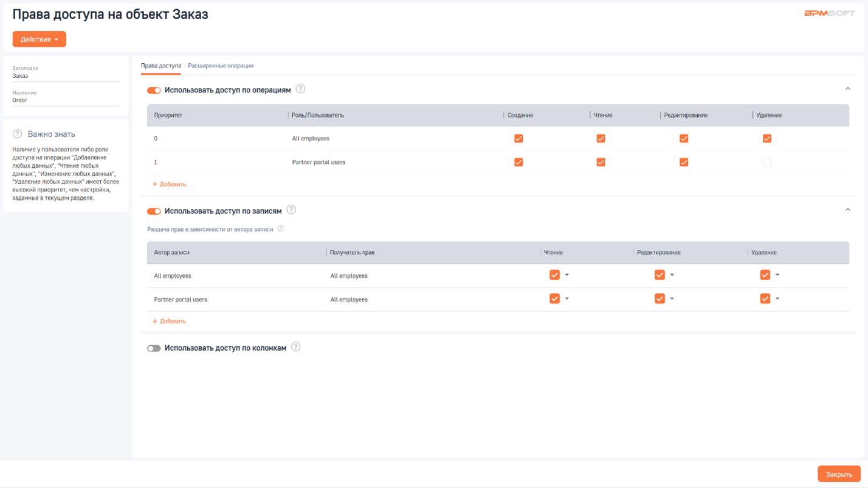Open Чтение dropdown arrow for author Partner portal users
This screenshot has width=868, height=488.
pos(567,299)
